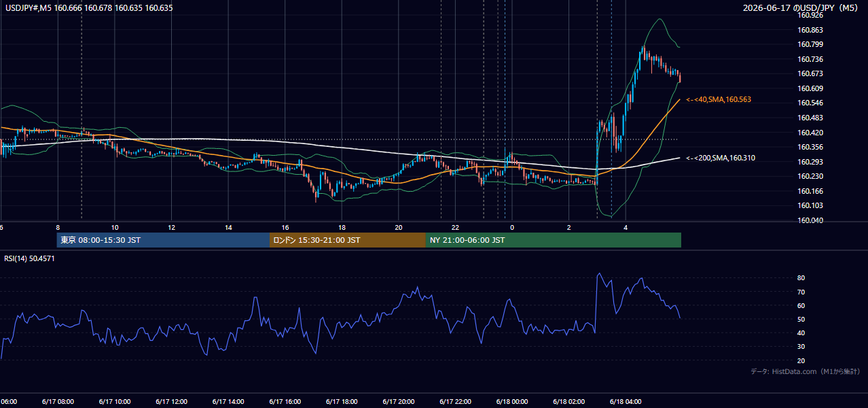Click the price axis value 160.673

click(810, 73)
